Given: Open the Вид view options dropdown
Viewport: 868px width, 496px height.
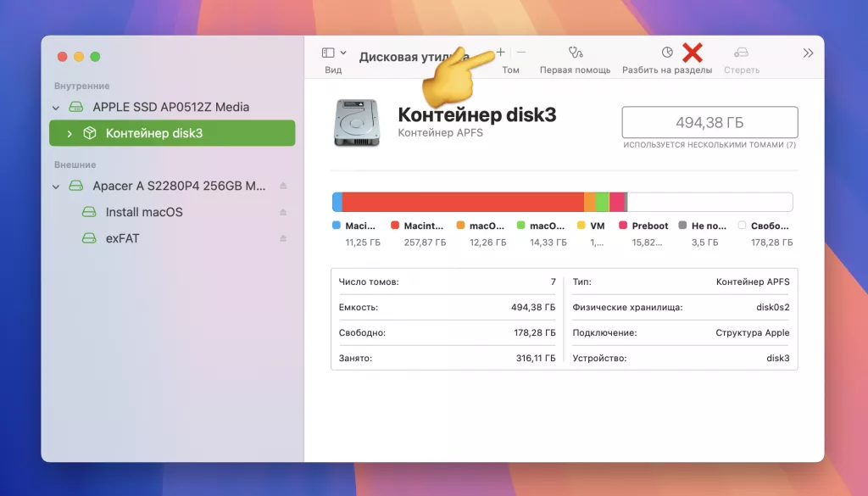Looking at the screenshot, I should tap(343, 51).
